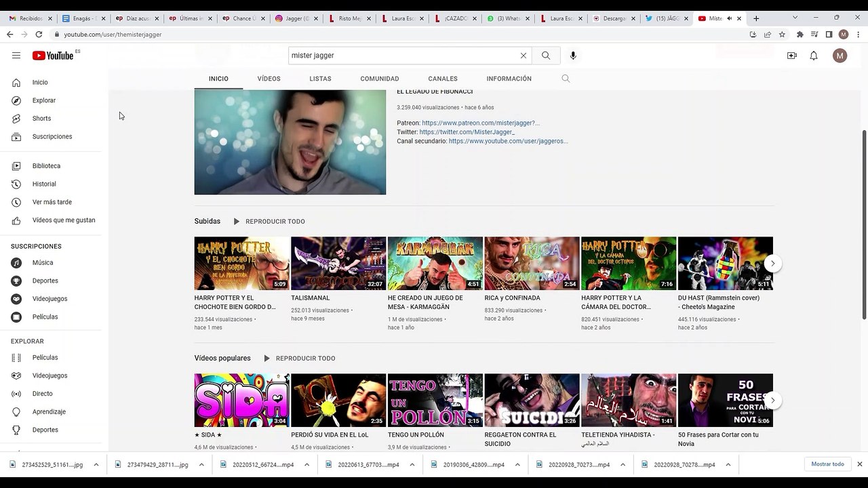Open the Create video icon
Screen dimensions: 868x488
(792, 56)
